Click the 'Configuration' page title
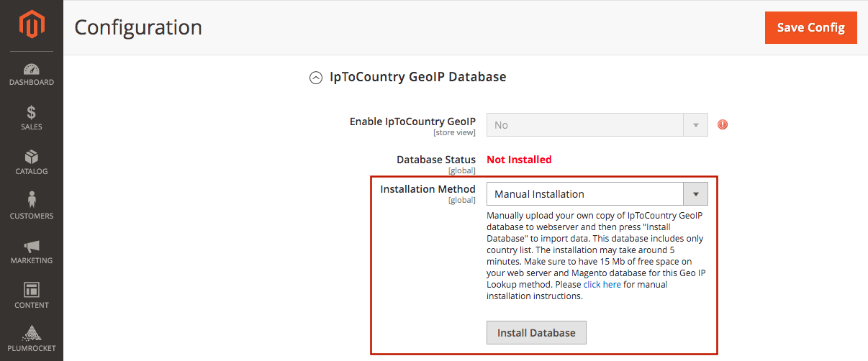The width and height of the screenshot is (868, 361). click(x=138, y=27)
